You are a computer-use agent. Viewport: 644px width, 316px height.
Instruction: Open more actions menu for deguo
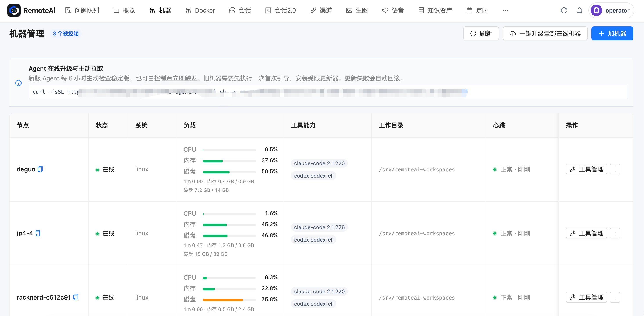tap(615, 169)
